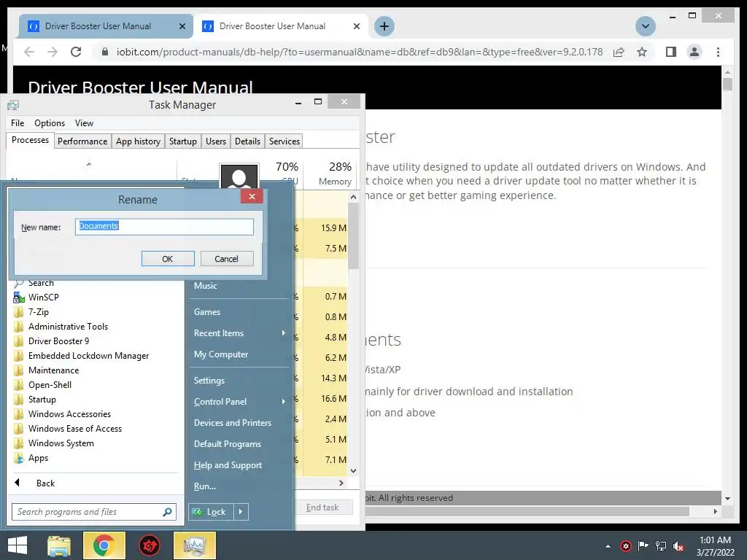This screenshot has width=747, height=560.
Task: Switch to Services tab
Action: pos(285,141)
